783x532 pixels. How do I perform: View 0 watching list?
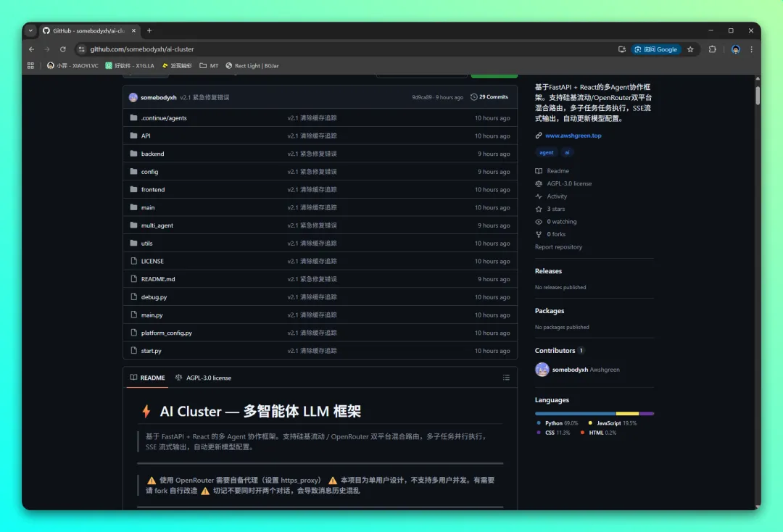tap(556, 222)
